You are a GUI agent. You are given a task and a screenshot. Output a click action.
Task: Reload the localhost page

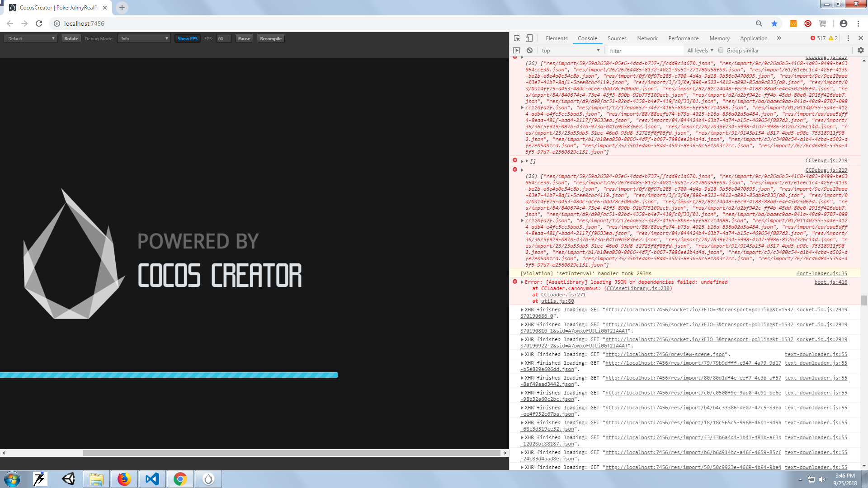coord(39,23)
